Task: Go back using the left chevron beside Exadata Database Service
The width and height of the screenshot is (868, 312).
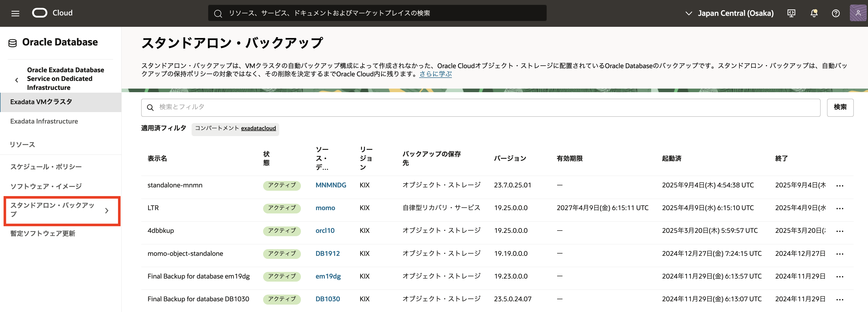Action: pyautogui.click(x=17, y=80)
